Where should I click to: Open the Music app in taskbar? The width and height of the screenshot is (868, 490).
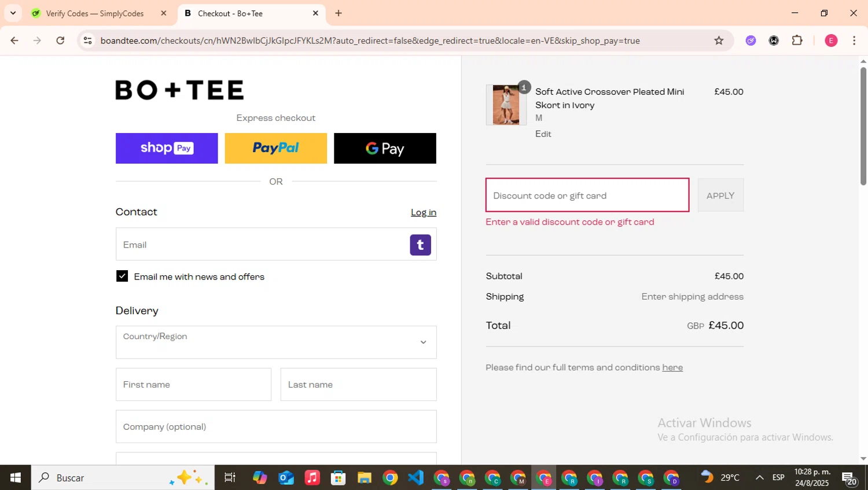(312, 477)
